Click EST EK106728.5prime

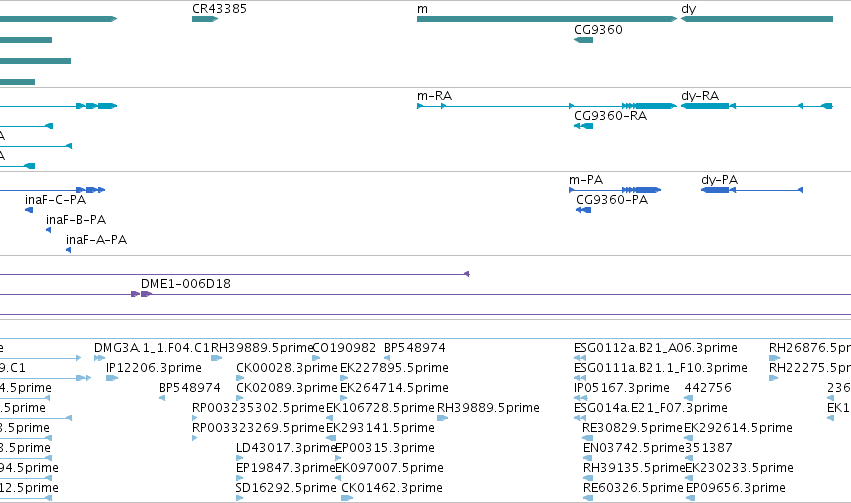click(x=380, y=408)
